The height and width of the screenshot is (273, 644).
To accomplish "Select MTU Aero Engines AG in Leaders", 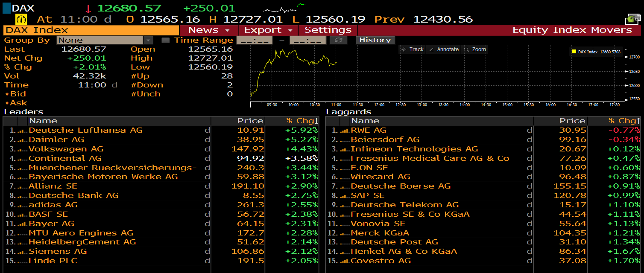I will [x=81, y=233].
